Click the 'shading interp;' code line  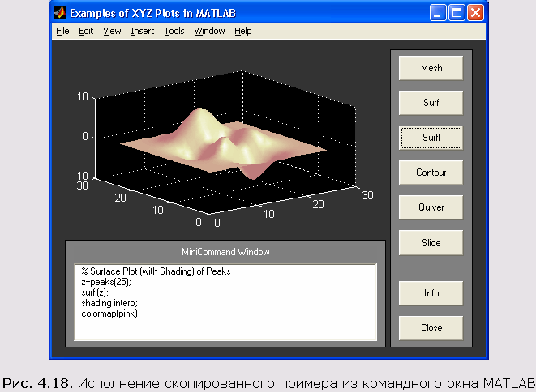click(x=109, y=303)
